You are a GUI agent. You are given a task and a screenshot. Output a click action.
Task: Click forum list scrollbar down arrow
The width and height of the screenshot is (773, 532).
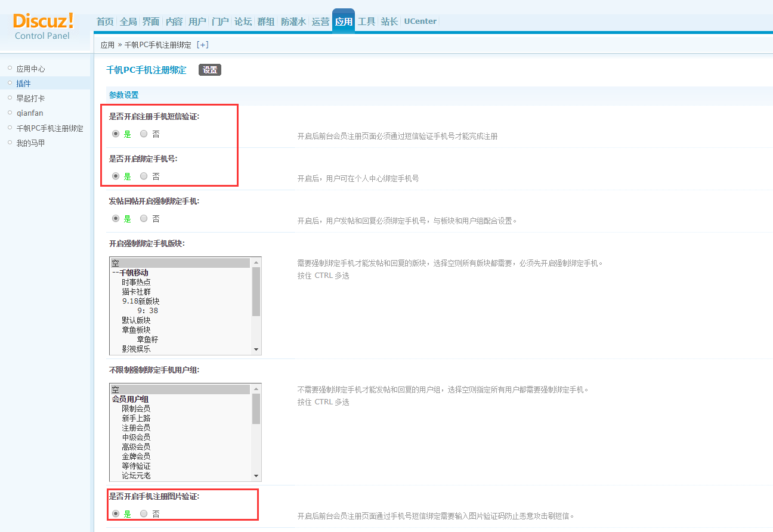[256, 349]
